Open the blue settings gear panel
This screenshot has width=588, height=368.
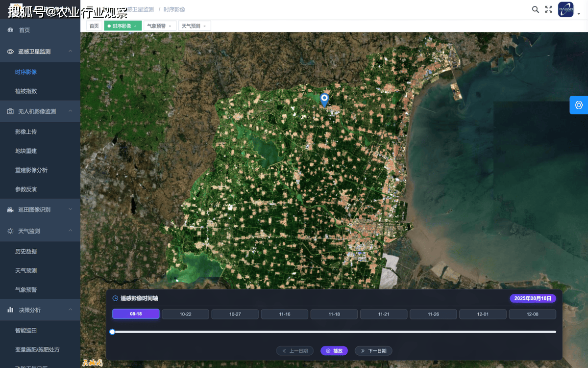pos(579,105)
